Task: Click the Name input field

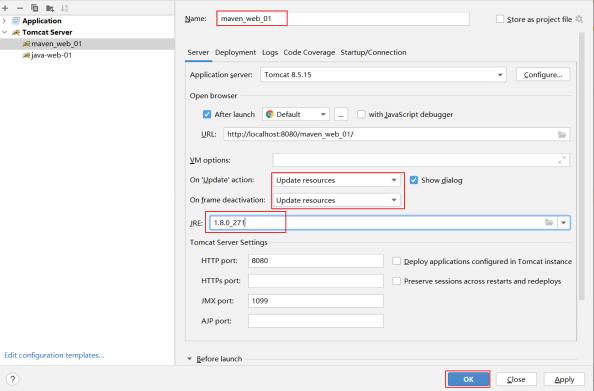Action: [343, 19]
